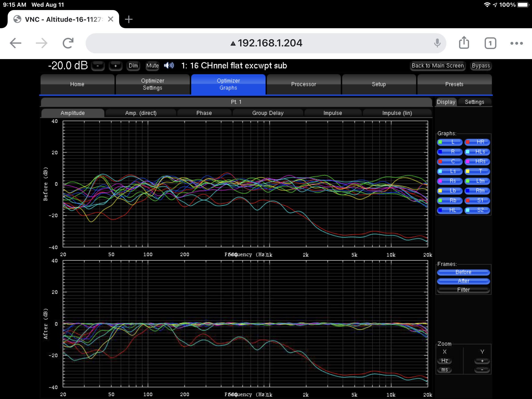Image resolution: width=532 pixels, height=399 pixels.
Task: Toggle the HLs channel graph
Action: [477, 152]
